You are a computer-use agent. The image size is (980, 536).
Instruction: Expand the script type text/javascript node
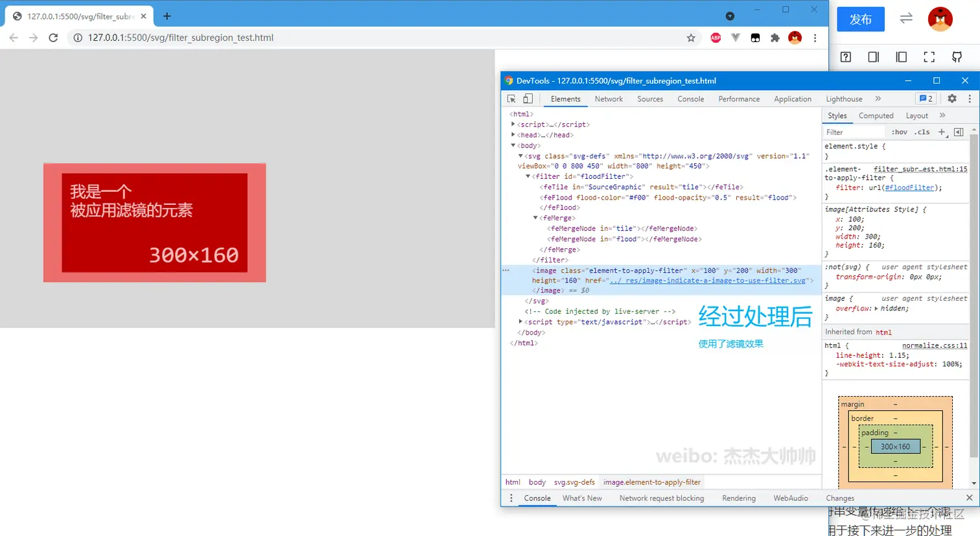[520, 321]
